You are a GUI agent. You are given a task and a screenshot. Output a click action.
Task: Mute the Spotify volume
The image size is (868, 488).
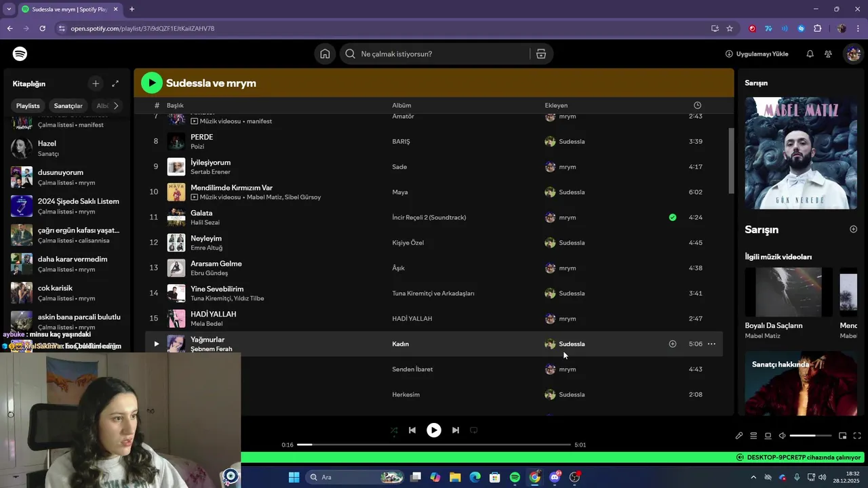point(782,436)
